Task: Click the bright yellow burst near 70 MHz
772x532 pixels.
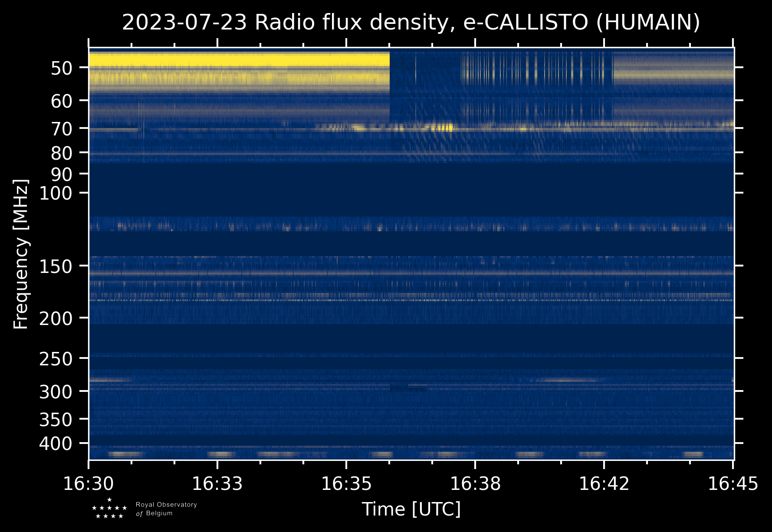Action: [x=443, y=128]
